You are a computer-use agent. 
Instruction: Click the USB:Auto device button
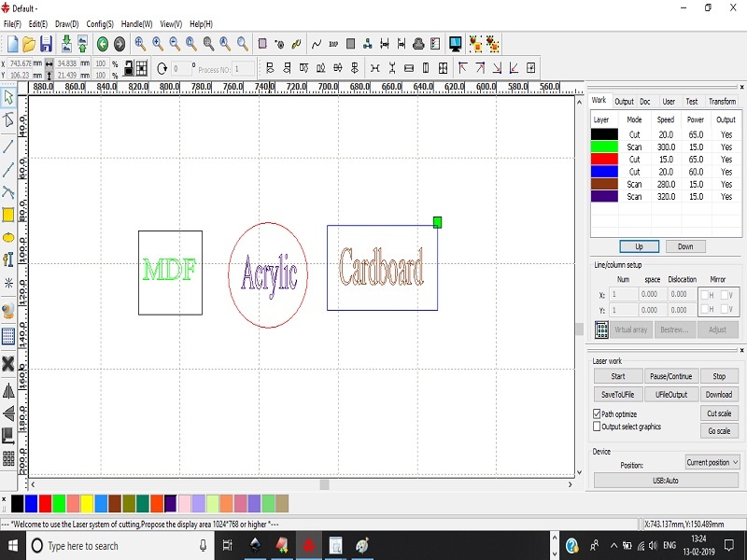pos(666,480)
